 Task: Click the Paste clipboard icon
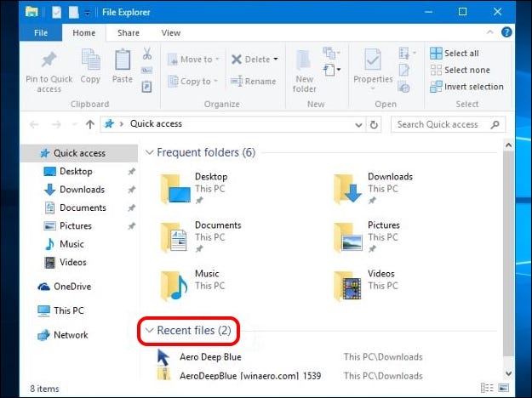[123, 60]
